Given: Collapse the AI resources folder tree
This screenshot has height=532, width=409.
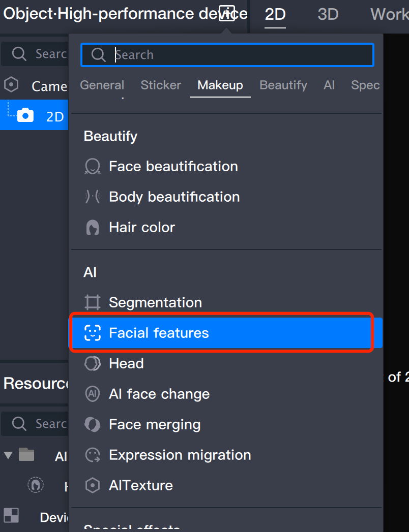Looking at the screenshot, I should click(x=8, y=455).
